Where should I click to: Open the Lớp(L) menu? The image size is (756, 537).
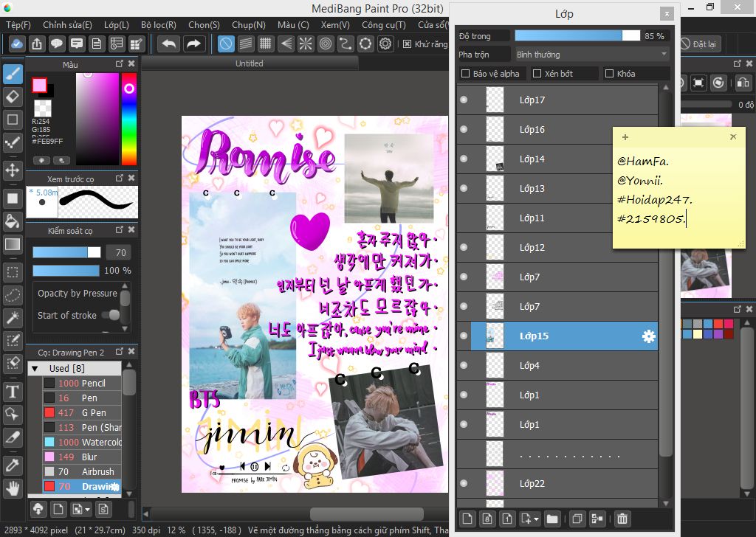tap(116, 24)
